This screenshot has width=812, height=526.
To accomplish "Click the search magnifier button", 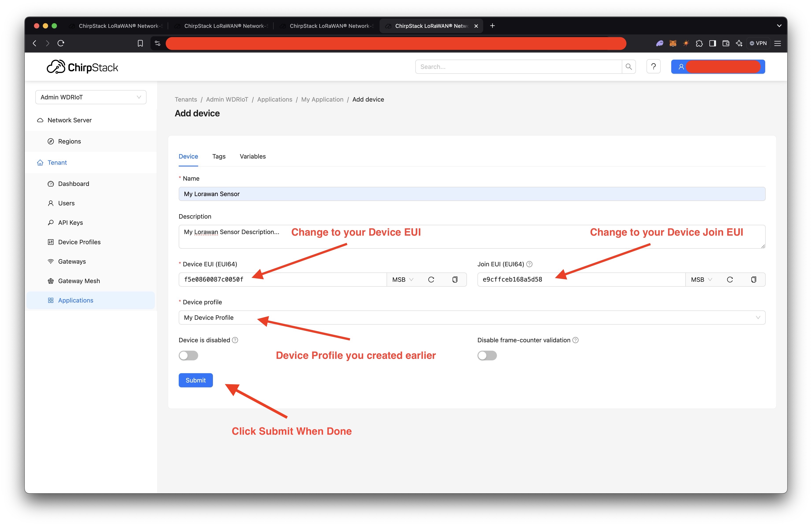I will (628, 66).
